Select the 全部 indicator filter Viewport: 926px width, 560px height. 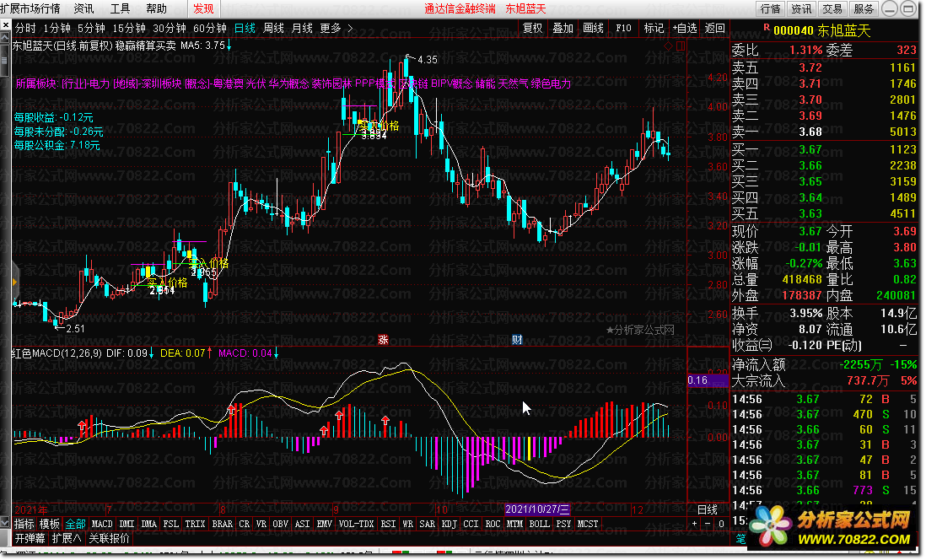(75, 524)
